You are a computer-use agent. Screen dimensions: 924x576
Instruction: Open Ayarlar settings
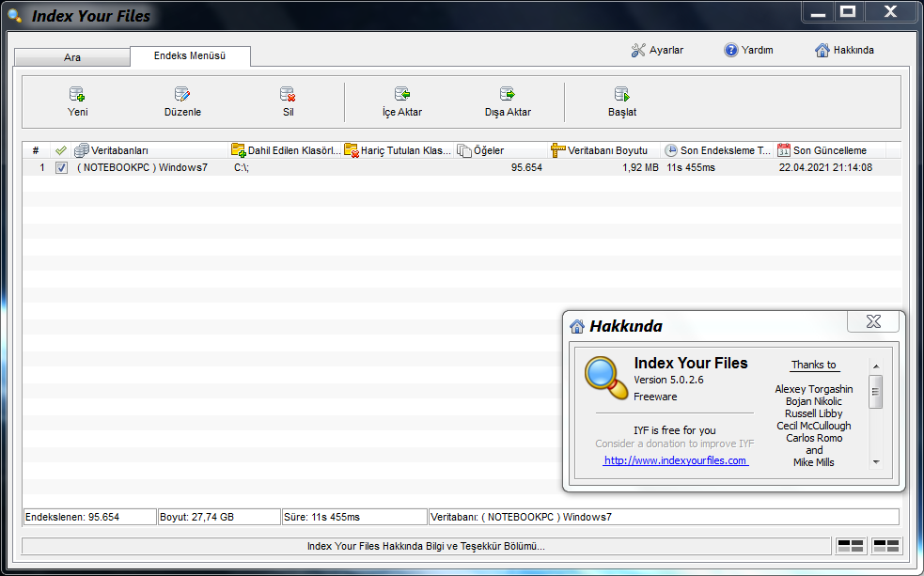point(656,50)
